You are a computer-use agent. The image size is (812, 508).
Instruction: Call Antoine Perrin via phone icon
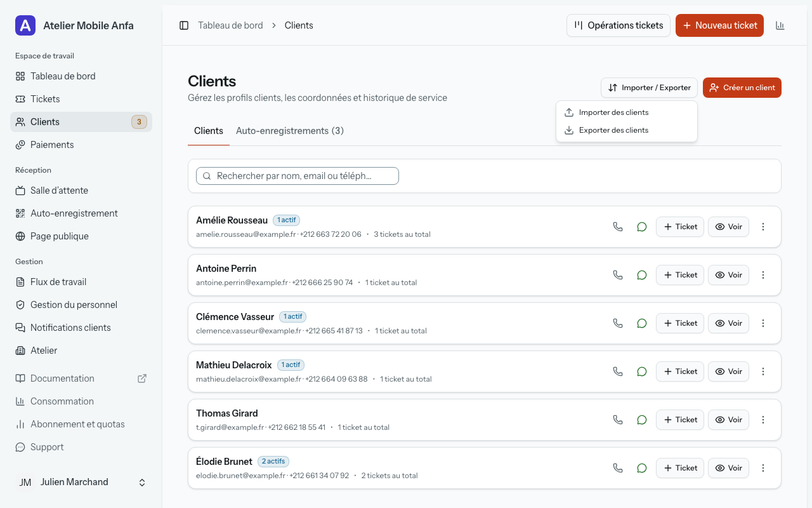[x=618, y=275]
